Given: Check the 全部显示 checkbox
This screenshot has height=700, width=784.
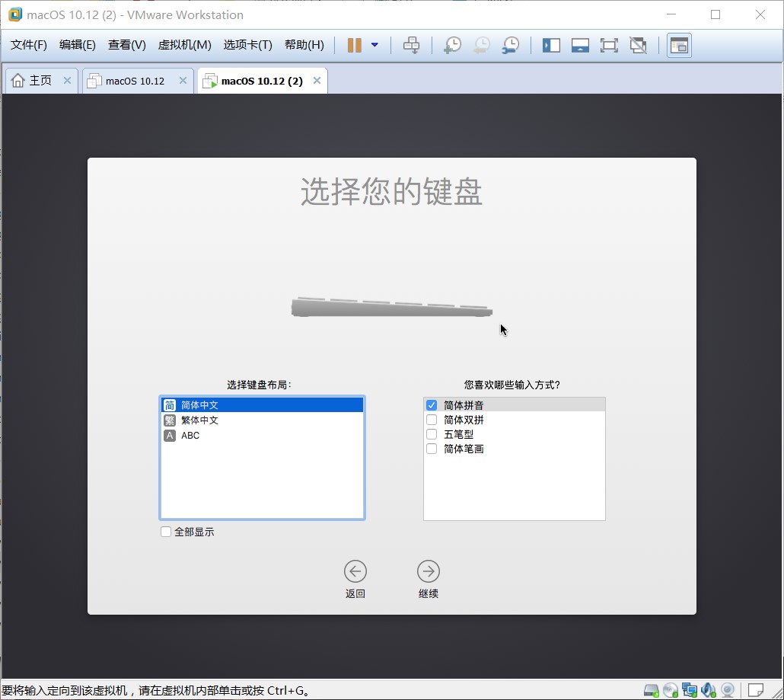Looking at the screenshot, I should 165,532.
